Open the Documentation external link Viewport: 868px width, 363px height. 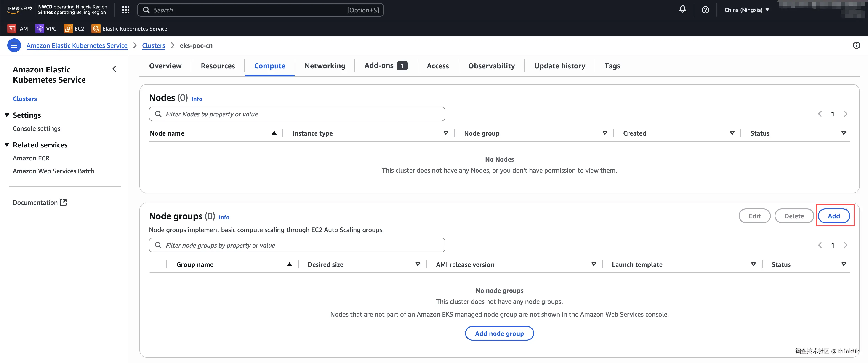click(40, 203)
